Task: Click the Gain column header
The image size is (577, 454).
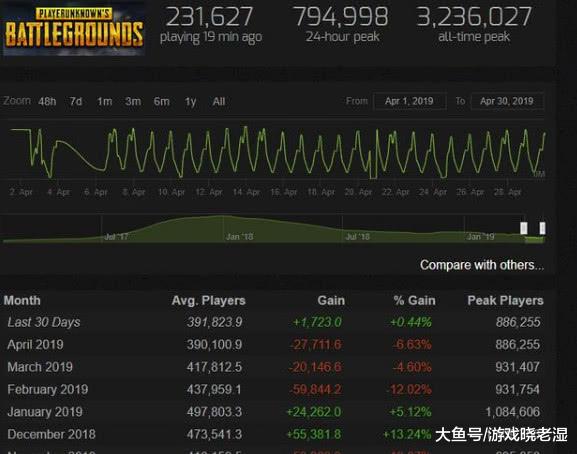Action: pyautogui.click(x=331, y=301)
